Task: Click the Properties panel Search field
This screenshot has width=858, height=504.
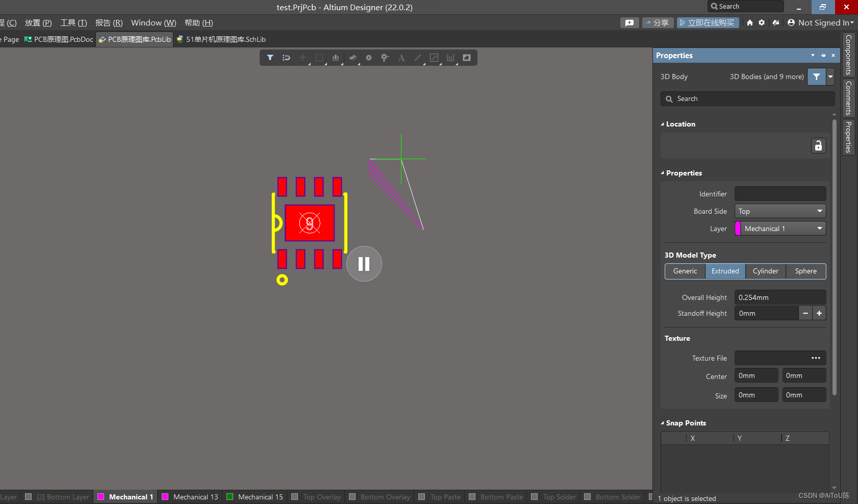Action: point(747,99)
